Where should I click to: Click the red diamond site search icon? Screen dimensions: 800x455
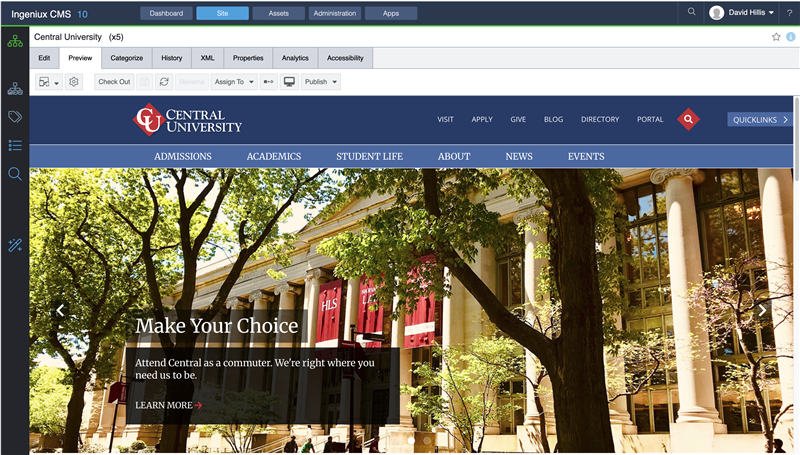688,119
